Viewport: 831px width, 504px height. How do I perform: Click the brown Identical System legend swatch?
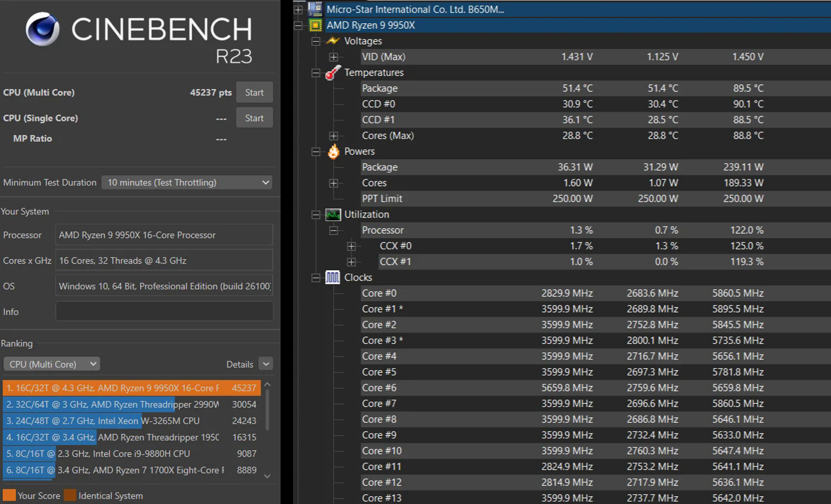coord(70,495)
